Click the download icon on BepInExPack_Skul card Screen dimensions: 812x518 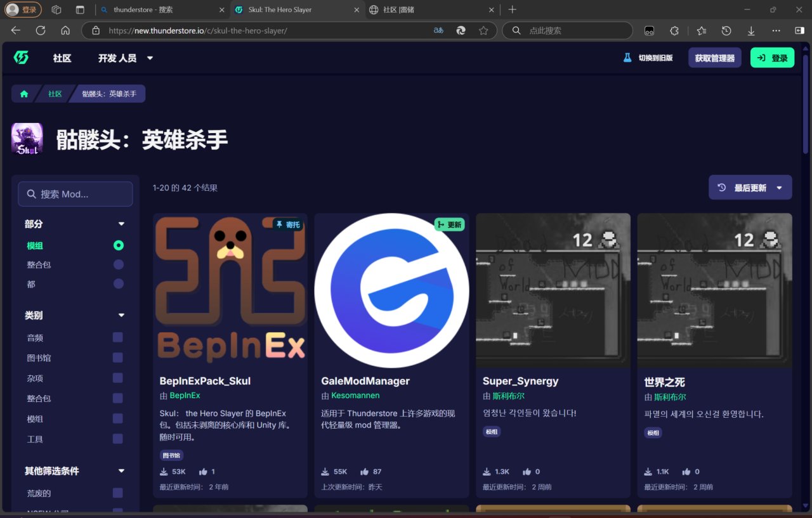click(164, 472)
